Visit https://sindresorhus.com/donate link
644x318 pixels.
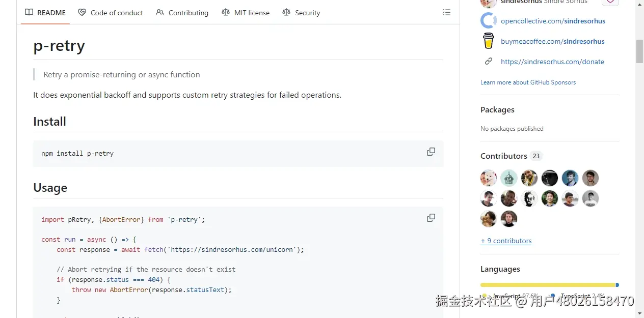coord(552,62)
